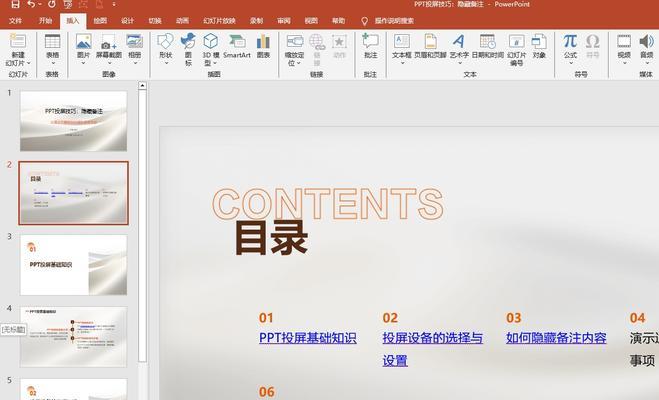Undo the last action
Viewport: 659px width, 400px height.
tap(32, 4)
